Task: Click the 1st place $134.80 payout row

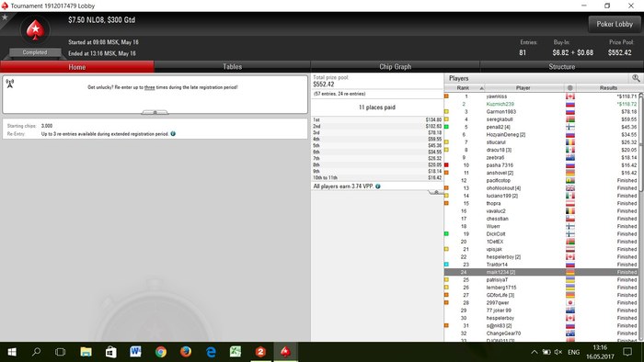Action: point(377,119)
